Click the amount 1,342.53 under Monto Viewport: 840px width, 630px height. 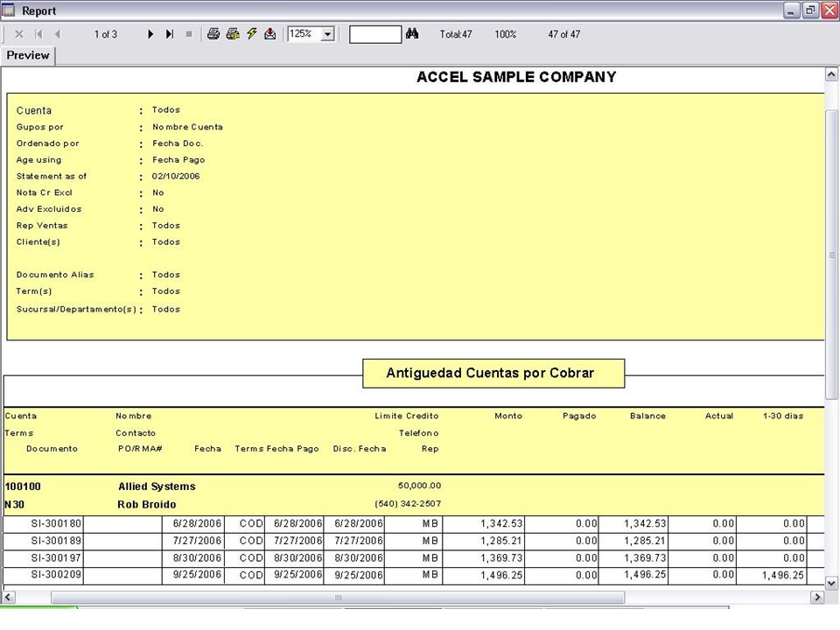pyautogui.click(x=501, y=523)
